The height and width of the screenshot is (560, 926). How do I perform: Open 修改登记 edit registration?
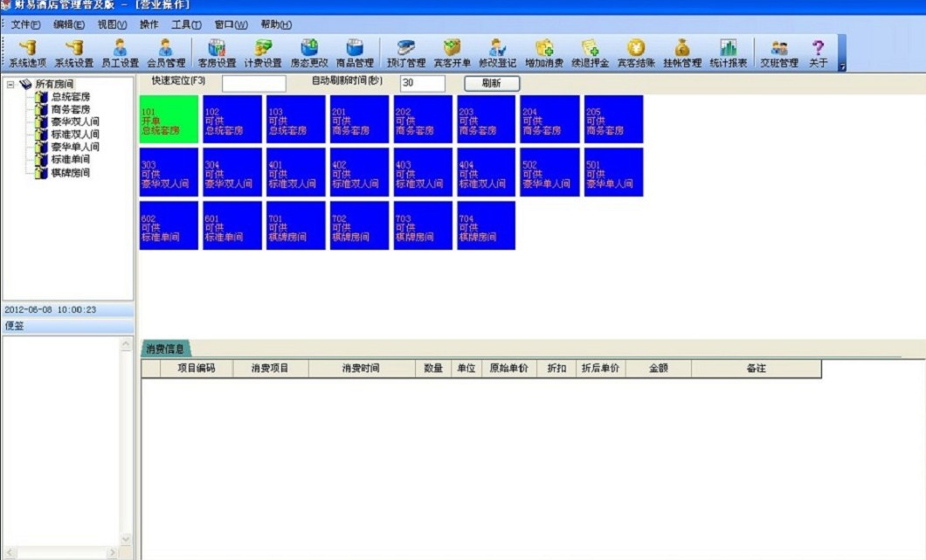pyautogui.click(x=498, y=53)
